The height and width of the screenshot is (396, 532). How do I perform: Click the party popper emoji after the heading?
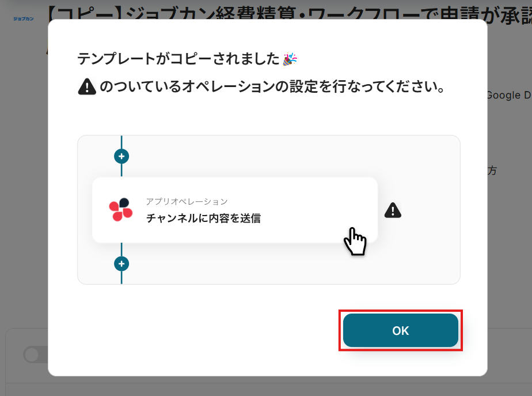[290, 59]
